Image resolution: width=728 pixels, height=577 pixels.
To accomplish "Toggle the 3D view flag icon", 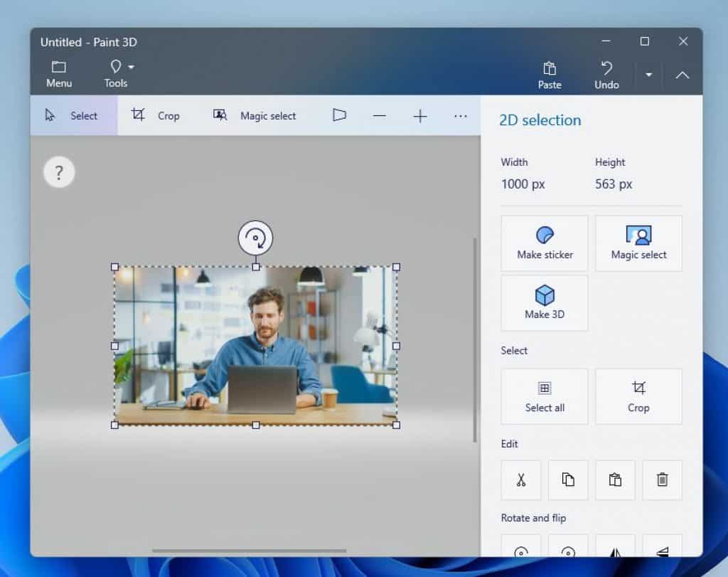I will (x=339, y=115).
